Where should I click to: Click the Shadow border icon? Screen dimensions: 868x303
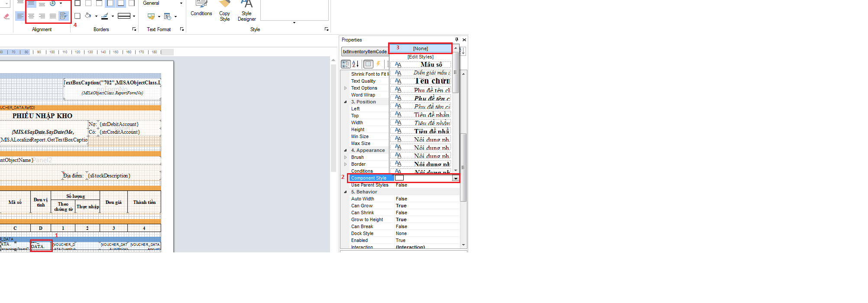78,16
